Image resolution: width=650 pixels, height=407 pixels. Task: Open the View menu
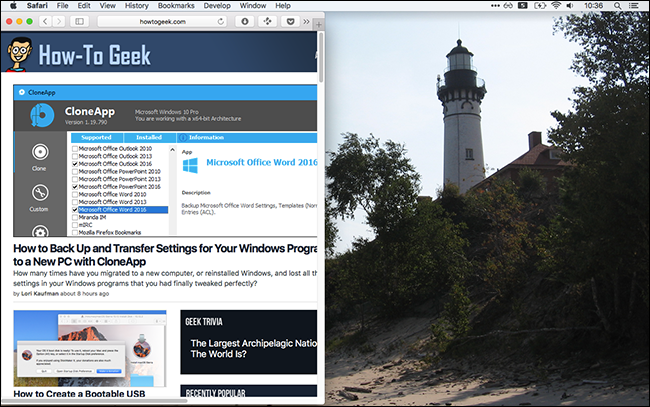point(107,5)
